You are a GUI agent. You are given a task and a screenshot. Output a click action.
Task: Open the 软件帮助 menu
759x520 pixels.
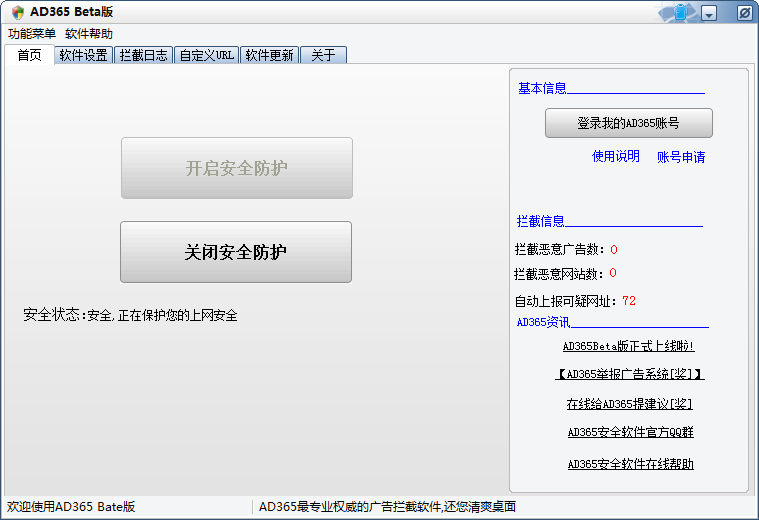[89, 34]
